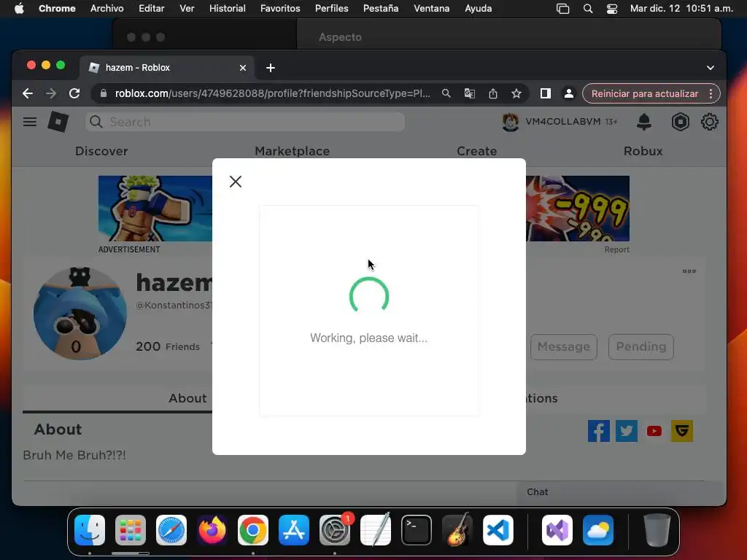Click the Roblox search field
Screen dimensions: 747x560
pos(245,122)
